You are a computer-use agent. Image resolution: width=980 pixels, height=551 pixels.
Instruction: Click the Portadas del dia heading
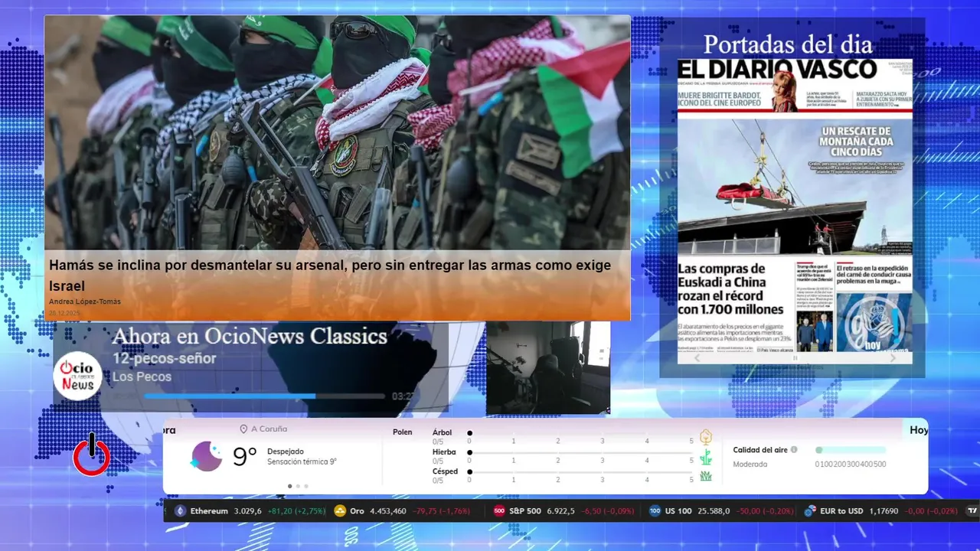(x=788, y=44)
